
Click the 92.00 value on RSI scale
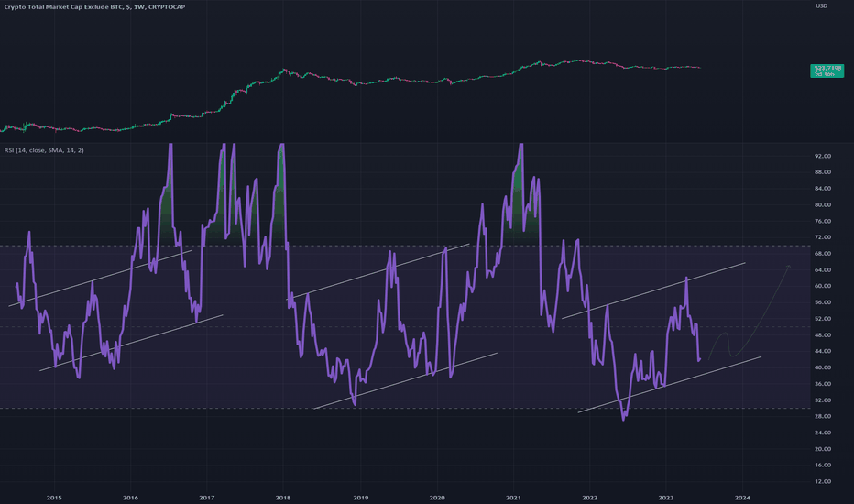pyautogui.click(x=823, y=156)
